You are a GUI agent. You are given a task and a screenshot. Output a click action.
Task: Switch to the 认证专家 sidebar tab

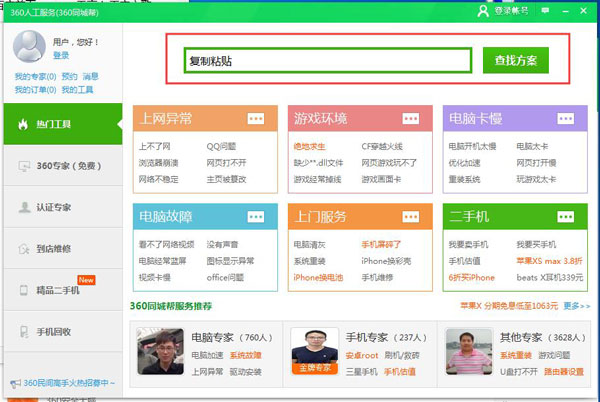[x=63, y=207]
